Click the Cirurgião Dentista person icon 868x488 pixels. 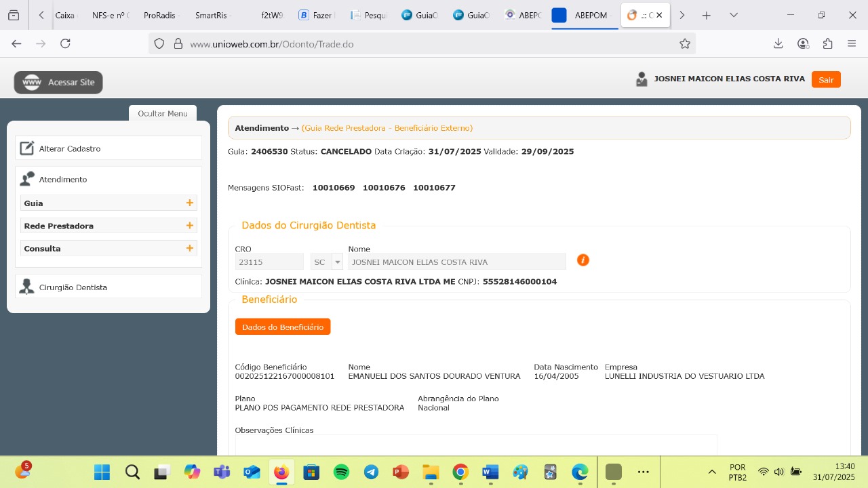(x=26, y=287)
